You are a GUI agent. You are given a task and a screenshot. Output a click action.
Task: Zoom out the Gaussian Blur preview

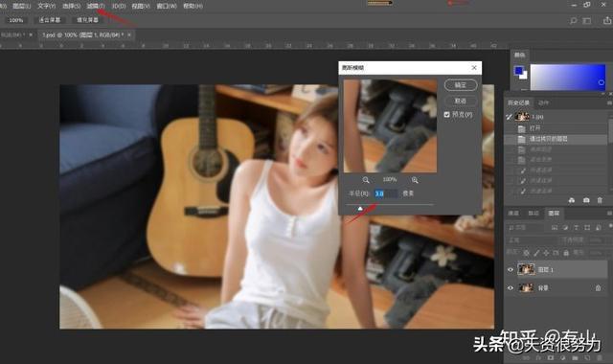point(366,180)
